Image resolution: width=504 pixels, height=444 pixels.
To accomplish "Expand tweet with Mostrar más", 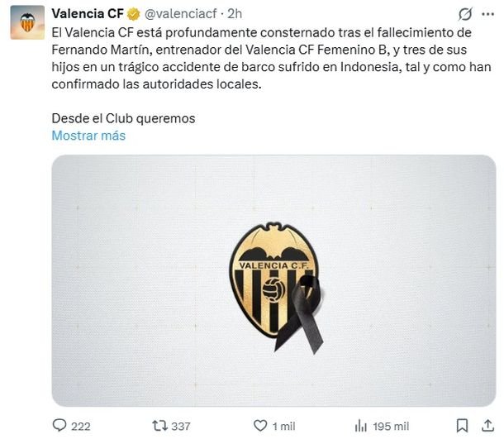I will (x=88, y=136).
